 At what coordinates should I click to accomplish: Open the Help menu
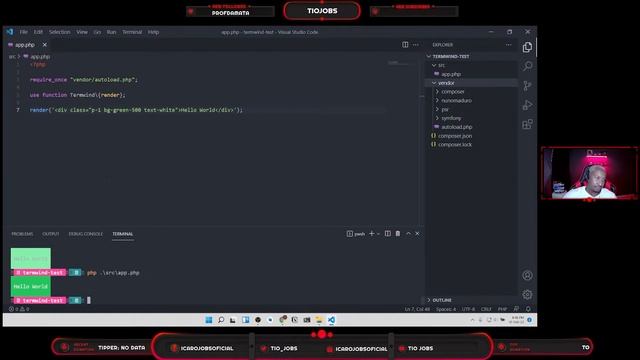(x=153, y=32)
